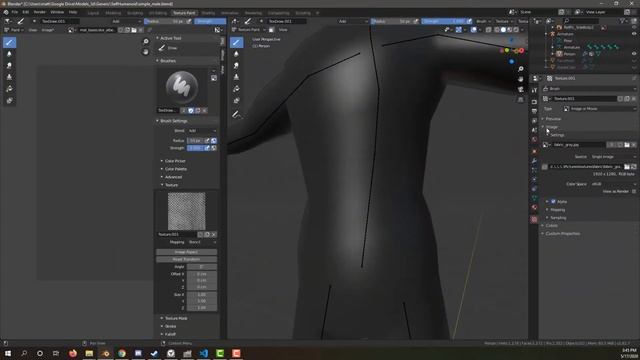Click the Image Aspect button
The width and height of the screenshot is (640, 360).
coord(187,252)
